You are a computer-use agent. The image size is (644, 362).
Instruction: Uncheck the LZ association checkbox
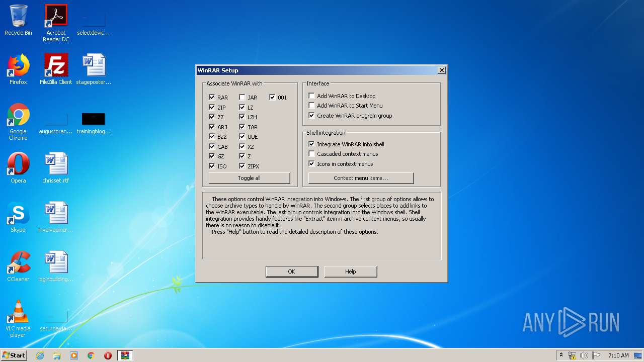pos(242,107)
